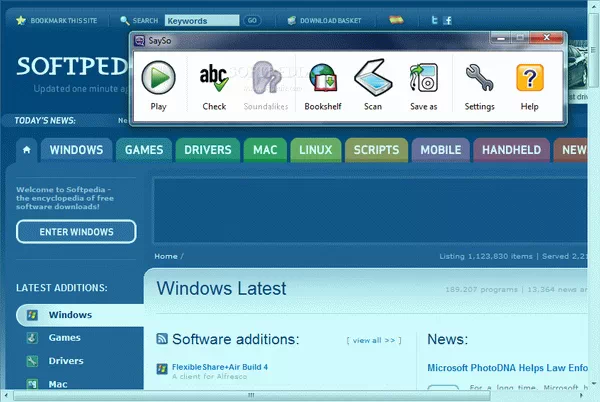Click the Save as icon

tap(423, 84)
